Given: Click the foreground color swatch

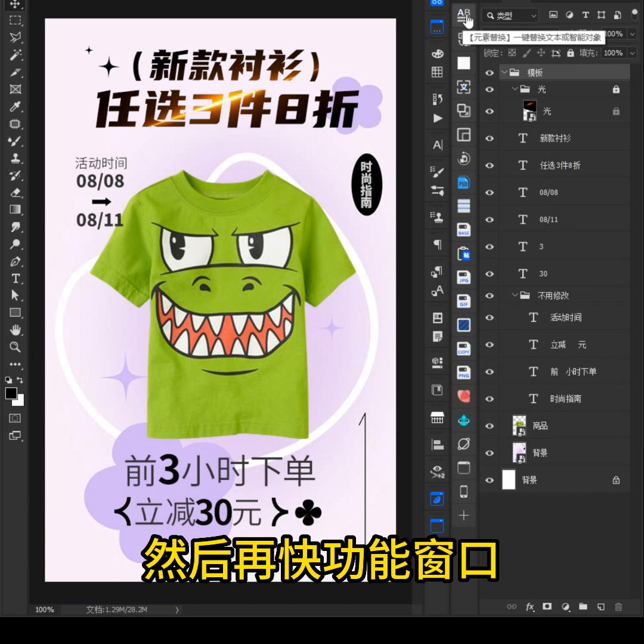Looking at the screenshot, I should [x=12, y=392].
